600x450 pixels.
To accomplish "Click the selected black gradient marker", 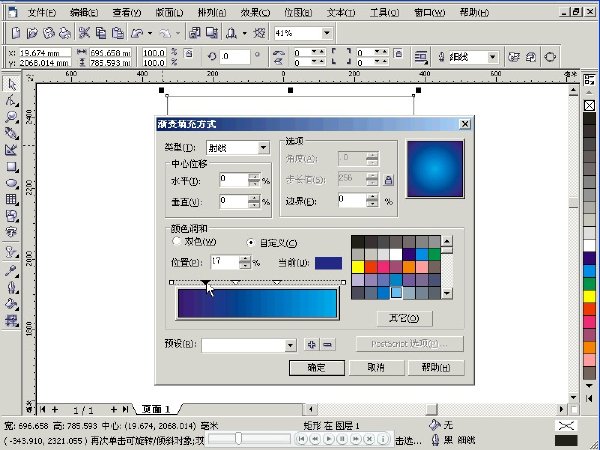I will (205, 283).
